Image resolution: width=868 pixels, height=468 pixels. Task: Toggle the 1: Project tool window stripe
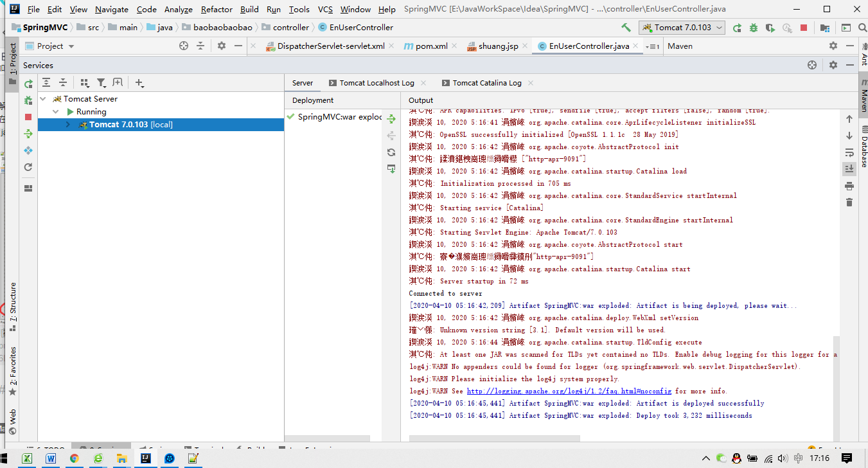click(12, 64)
